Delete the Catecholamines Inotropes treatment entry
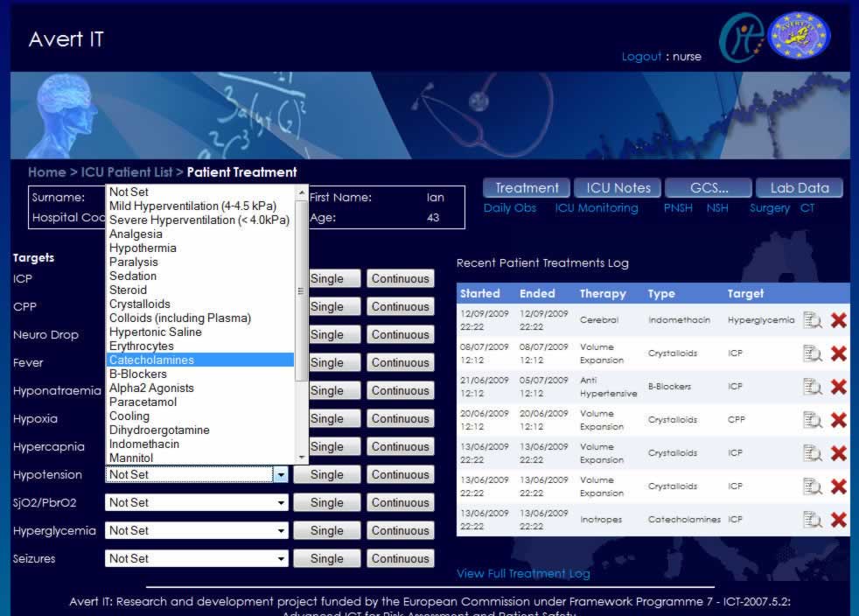The height and width of the screenshot is (616, 859). tap(838, 520)
